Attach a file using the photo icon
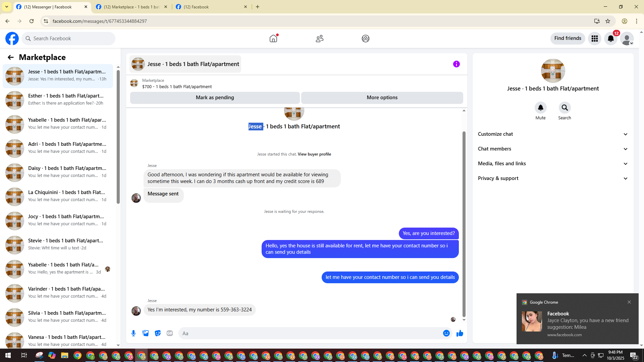 pyautogui.click(x=146, y=333)
